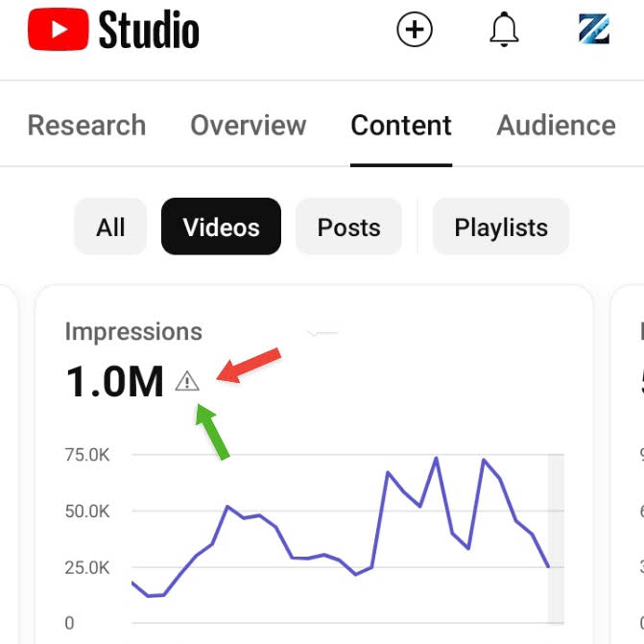Click the Impressions card title
Screen dimensions: 644x644
[x=133, y=331]
